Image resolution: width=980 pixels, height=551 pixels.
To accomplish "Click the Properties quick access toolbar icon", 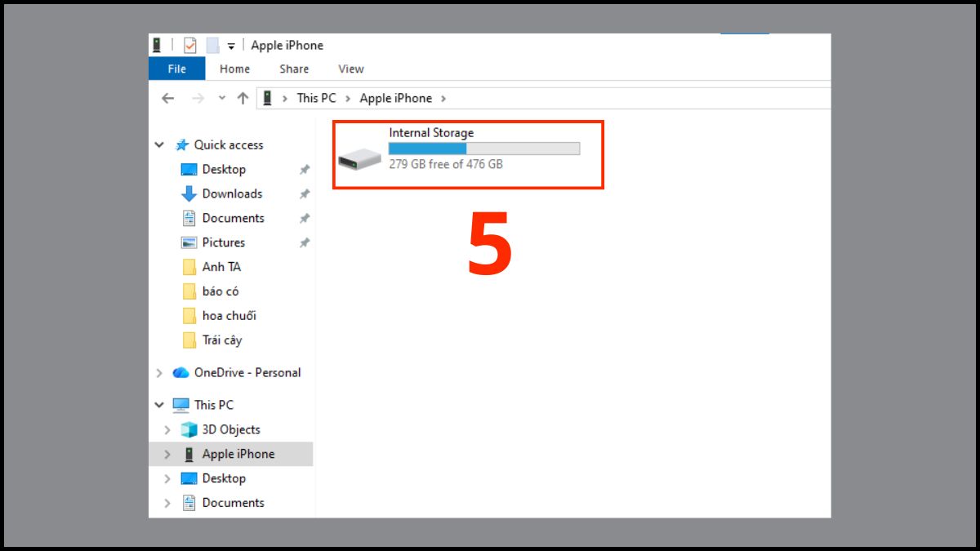I will 189,46.
